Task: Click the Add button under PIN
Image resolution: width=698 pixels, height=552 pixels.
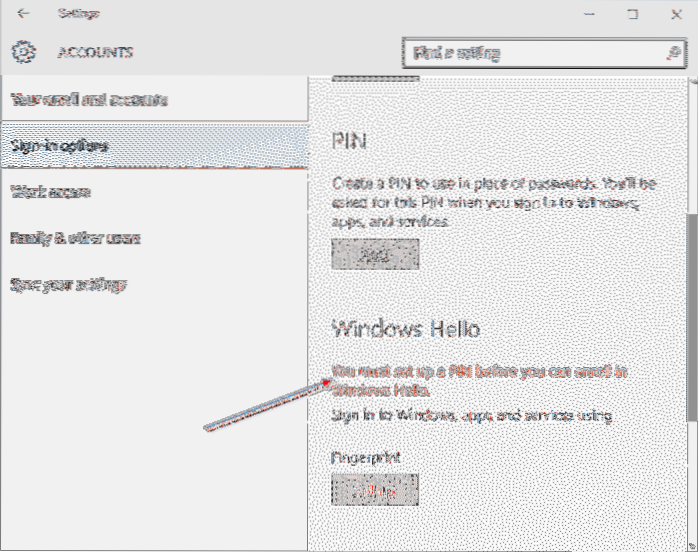Action: pyautogui.click(x=375, y=254)
